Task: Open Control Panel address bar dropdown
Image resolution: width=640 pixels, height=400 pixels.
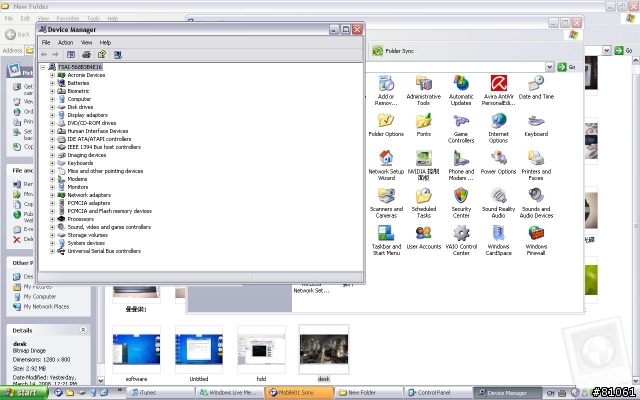Action: 550,67
